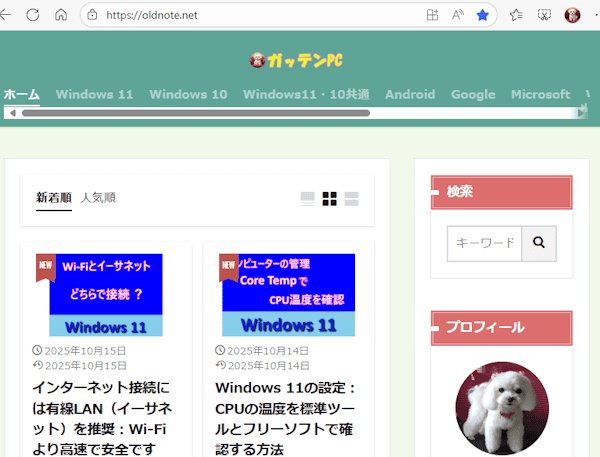The height and width of the screenshot is (457, 600).
Task: Open the browser favorites list icon
Action: (516, 15)
